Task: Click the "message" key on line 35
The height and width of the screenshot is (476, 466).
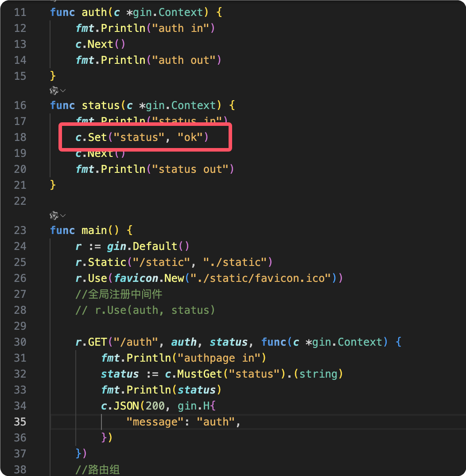Action: (155, 421)
